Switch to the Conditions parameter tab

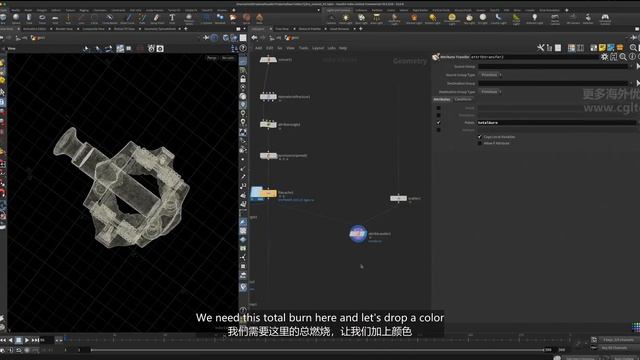pyautogui.click(x=463, y=99)
